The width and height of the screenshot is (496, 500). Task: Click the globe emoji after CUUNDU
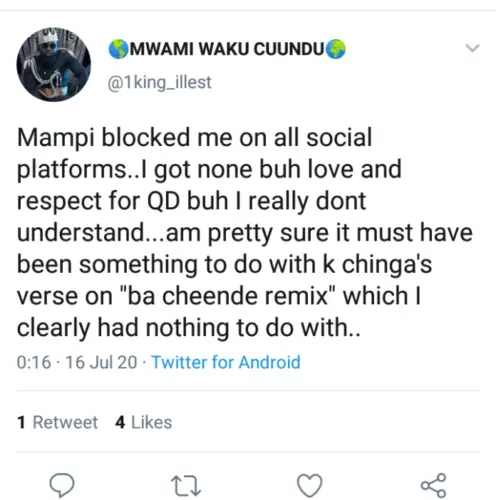(336, 49)
